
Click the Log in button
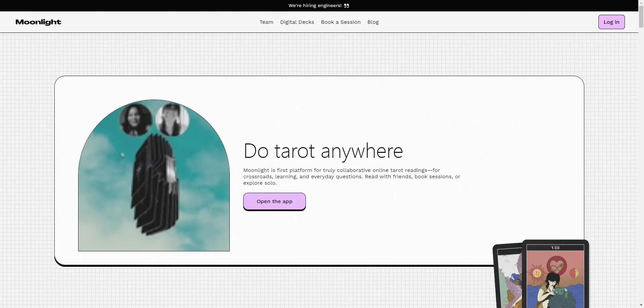611,22
